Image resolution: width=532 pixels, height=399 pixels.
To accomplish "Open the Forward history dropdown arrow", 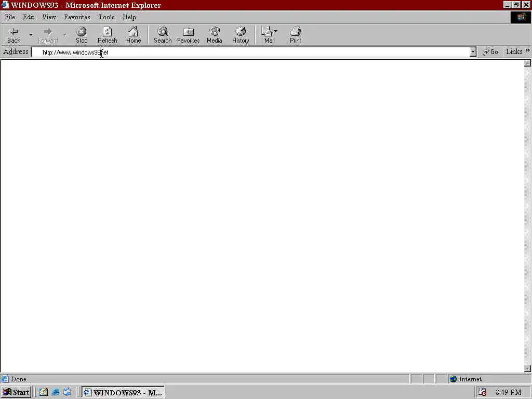I will 64,35.
